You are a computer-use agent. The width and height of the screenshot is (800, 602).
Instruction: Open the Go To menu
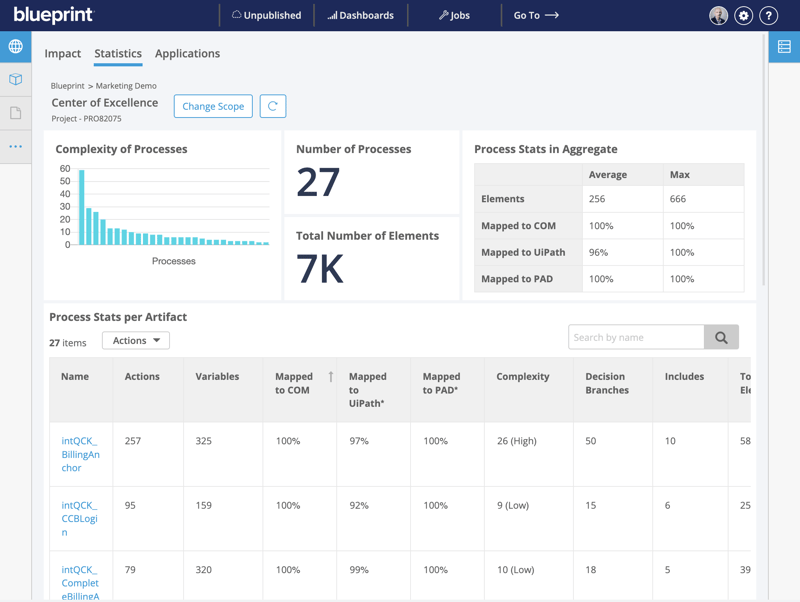536,16
